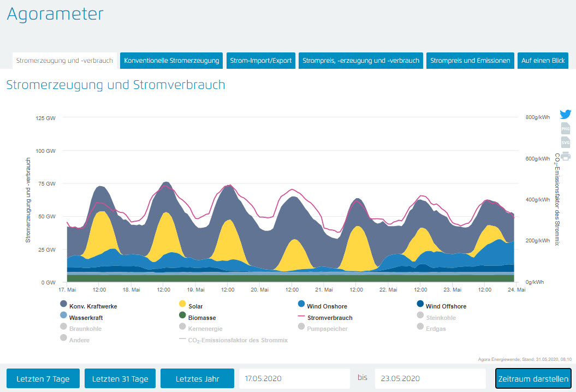Click the Letzten 7 Tage button
576x392 pixels.
[x=43, y=378]
